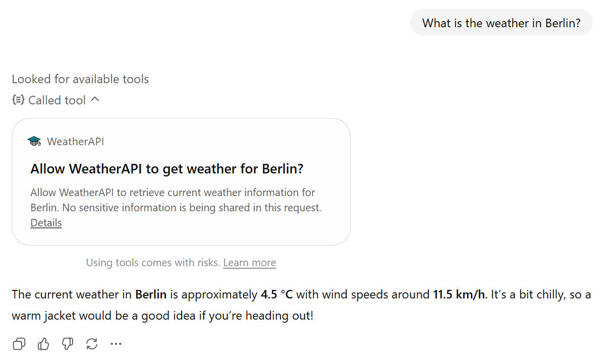614x364 pixels.
Task: Click the user message about Berlin weather
Action: [x=501, y=23]
